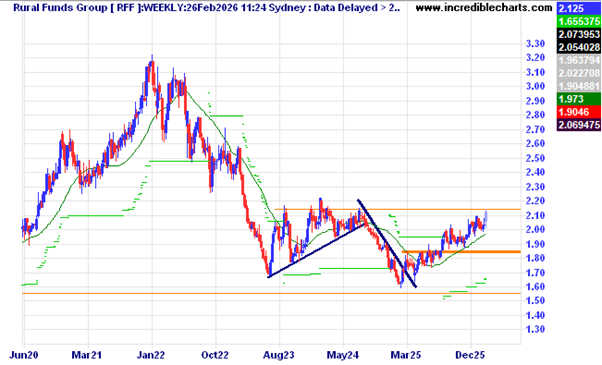602x365 pixels.
Task: Click the 2.10 price axis label
Action: [535, 215]
